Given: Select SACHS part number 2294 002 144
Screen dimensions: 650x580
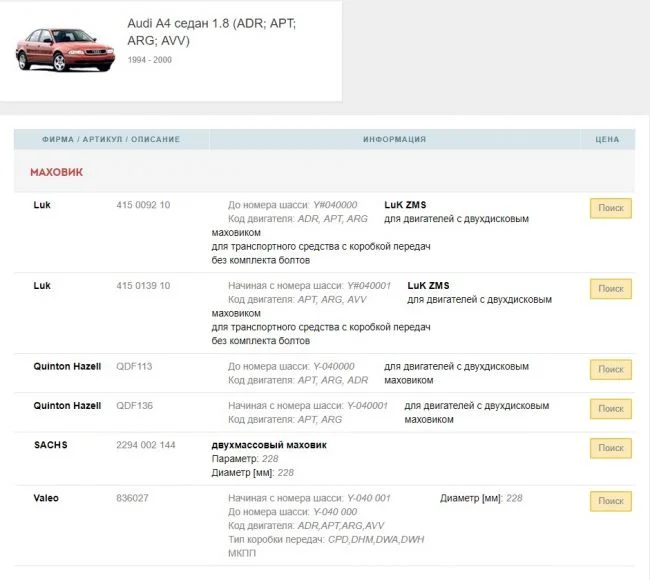Looking at the screenshot, I should (146, 445).
